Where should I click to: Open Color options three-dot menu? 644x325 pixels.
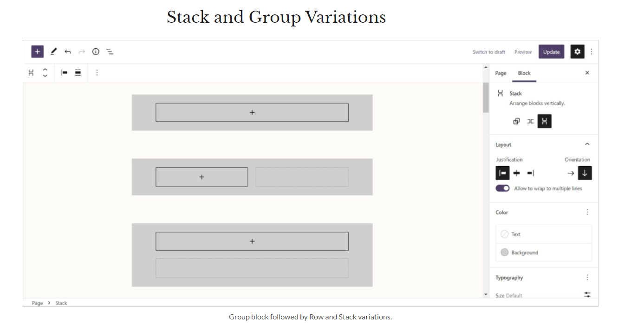[587, 212]
